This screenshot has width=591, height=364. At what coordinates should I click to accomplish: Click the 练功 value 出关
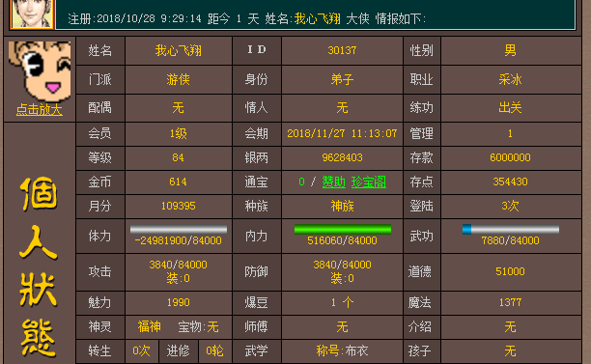click(510, 108)
